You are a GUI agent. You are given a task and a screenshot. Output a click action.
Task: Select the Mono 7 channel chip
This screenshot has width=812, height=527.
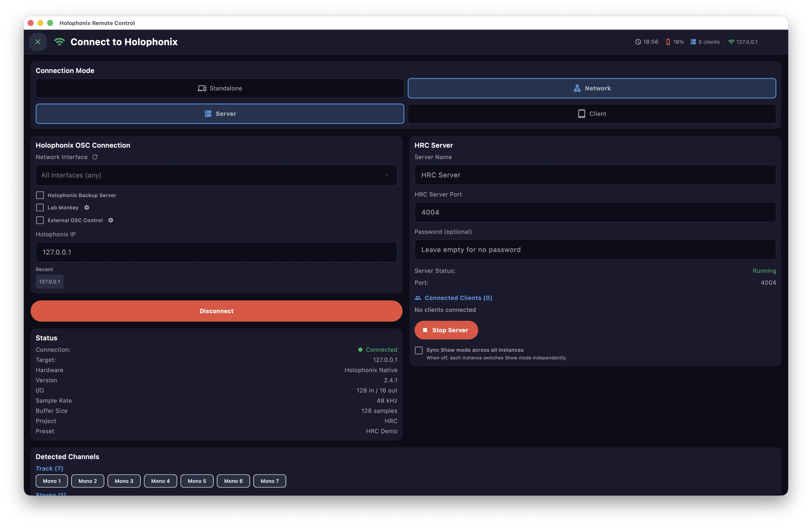(269, 481)
